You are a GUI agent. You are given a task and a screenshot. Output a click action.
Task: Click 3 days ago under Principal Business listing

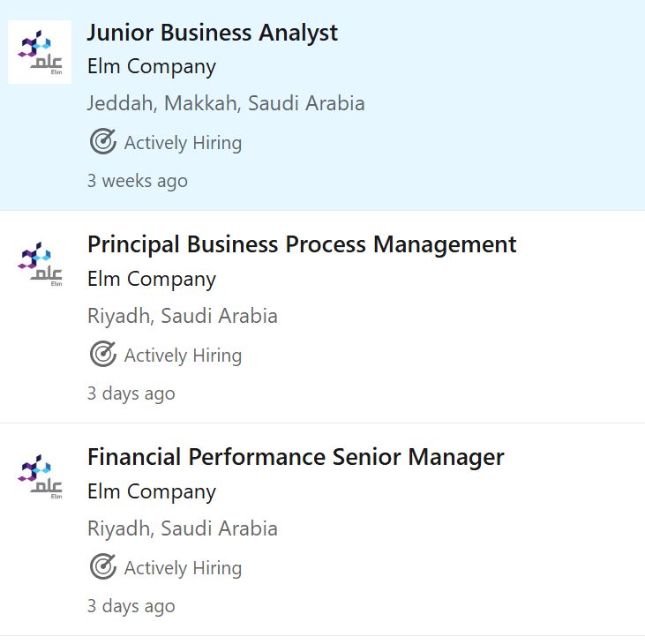click(x=131, y=393)
